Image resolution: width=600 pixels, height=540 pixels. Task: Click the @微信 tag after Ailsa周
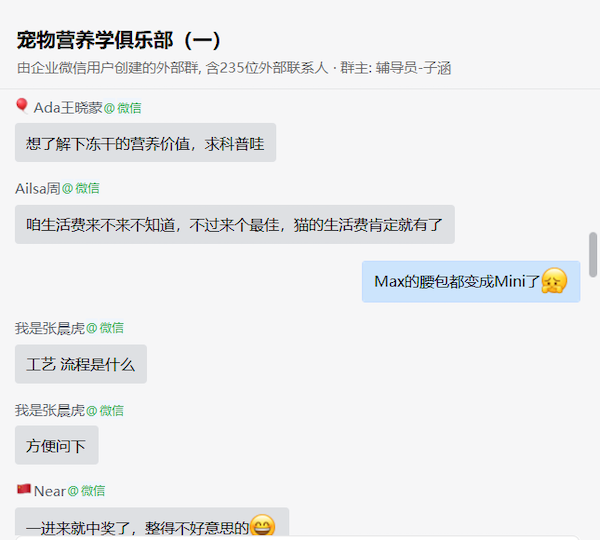(x=81, y=188)
